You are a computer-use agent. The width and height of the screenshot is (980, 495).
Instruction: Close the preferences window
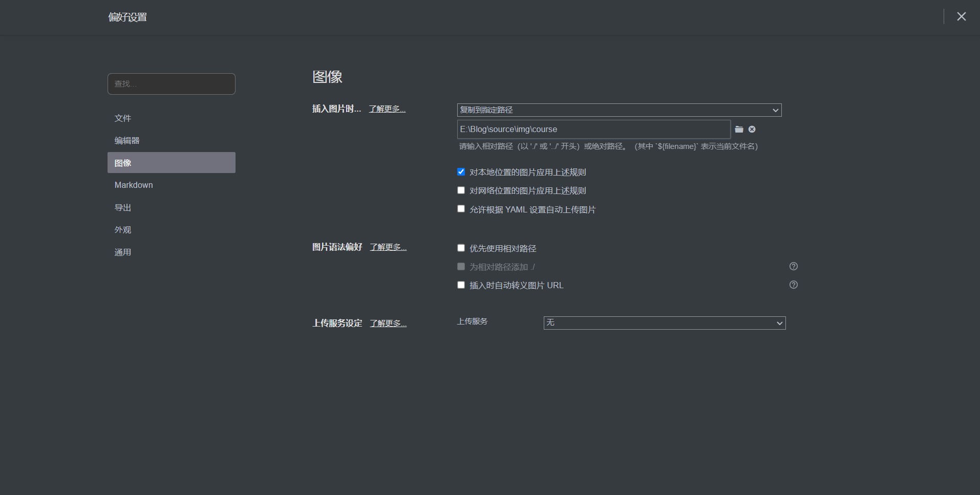pos(961,16)
